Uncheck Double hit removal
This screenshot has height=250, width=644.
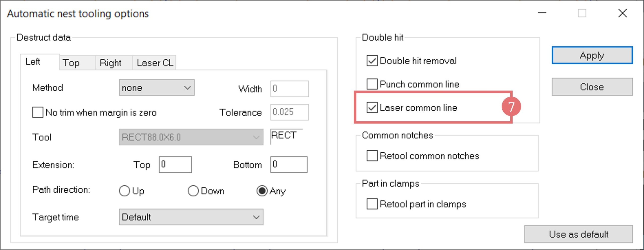(x=372, y=61)
